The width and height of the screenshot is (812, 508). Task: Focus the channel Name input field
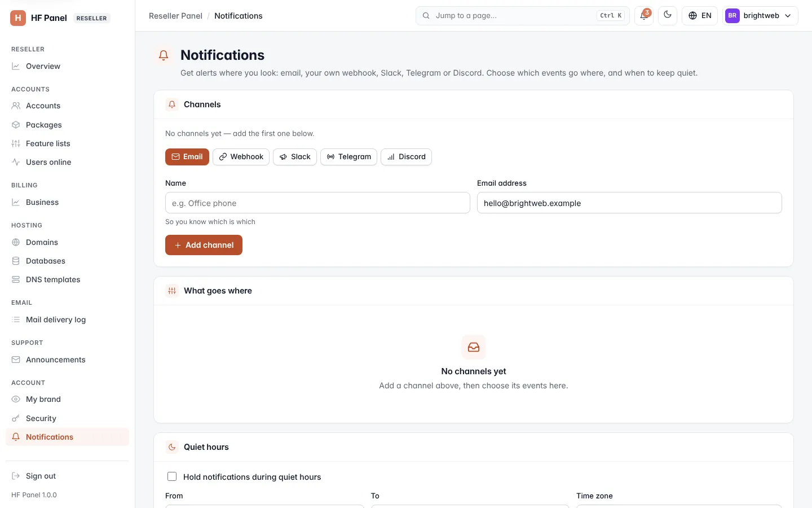coord(317,203)
